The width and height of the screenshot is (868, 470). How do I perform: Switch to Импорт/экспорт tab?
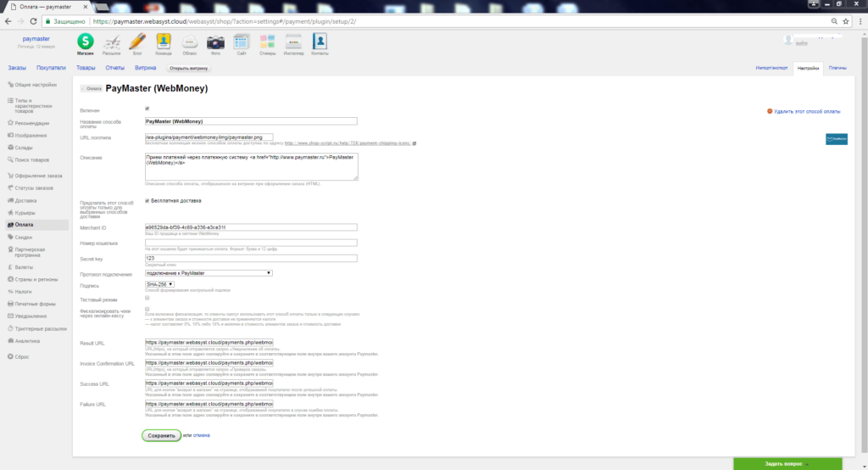[771, 68]
